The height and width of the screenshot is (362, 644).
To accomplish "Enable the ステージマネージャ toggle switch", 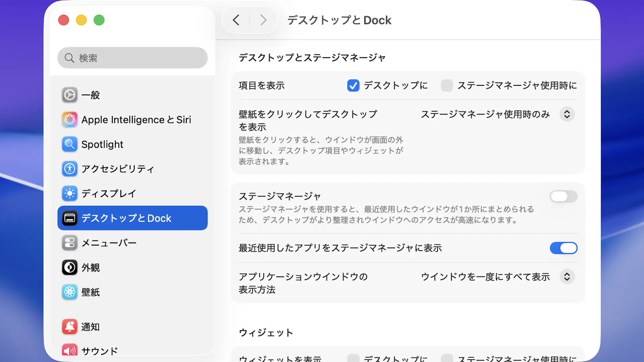I will click(563, 196).
